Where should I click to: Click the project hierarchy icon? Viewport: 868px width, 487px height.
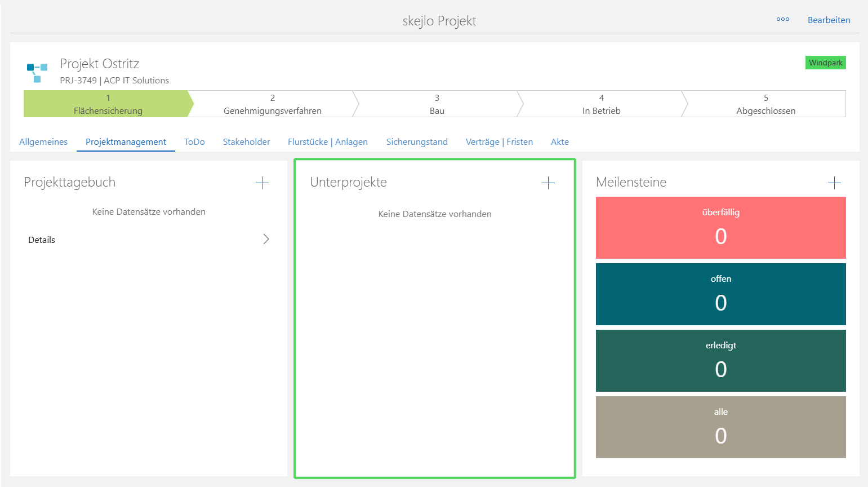pos(37,73)
